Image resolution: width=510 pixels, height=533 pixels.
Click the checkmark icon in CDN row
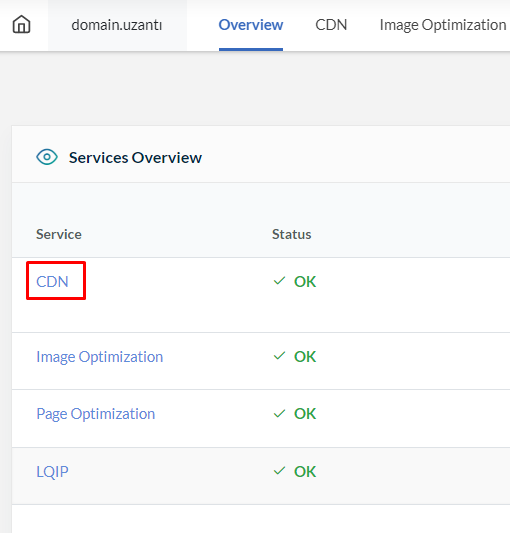(279, 281)
